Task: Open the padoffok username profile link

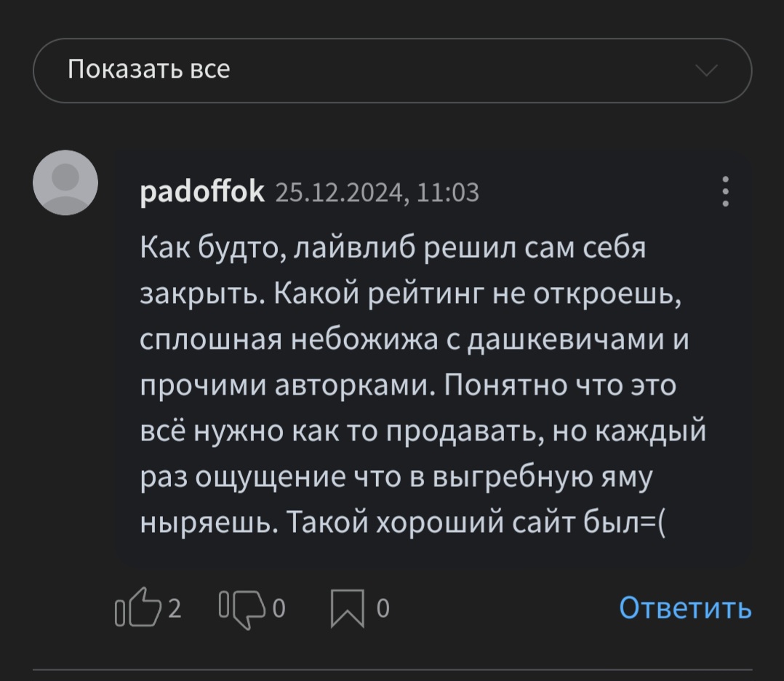Action: [x=202, y=191]
